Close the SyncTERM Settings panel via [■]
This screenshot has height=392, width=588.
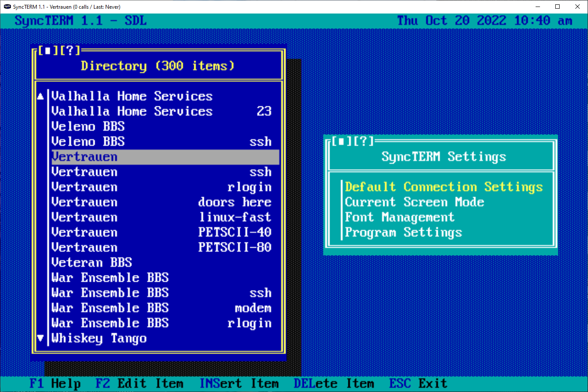(342, 141)
